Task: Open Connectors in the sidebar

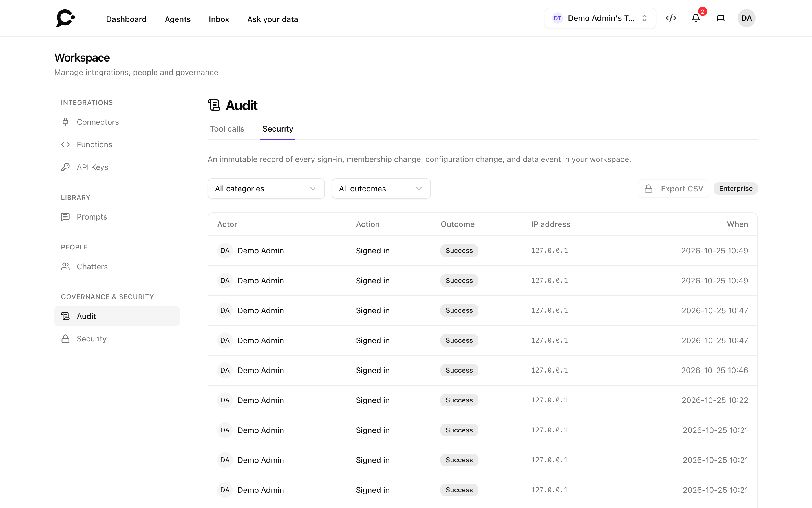Action: point(117,122)
